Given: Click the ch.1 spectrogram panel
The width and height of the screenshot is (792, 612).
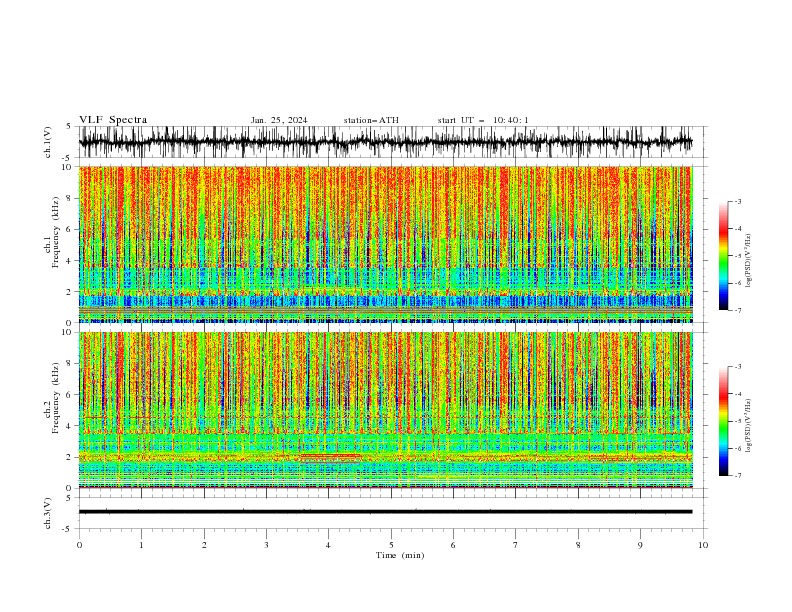Looking at the screenshot, I should pyautogui.click(x=385, y=244).
